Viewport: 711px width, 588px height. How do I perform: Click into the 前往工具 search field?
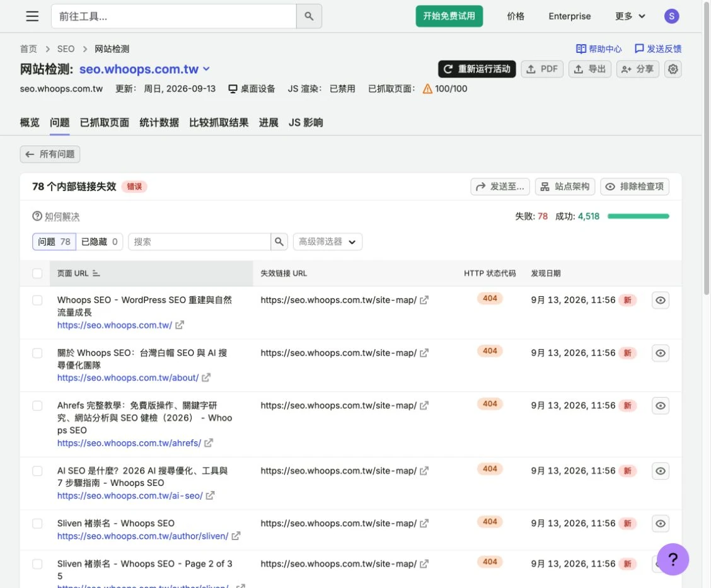tap(174, 16)
